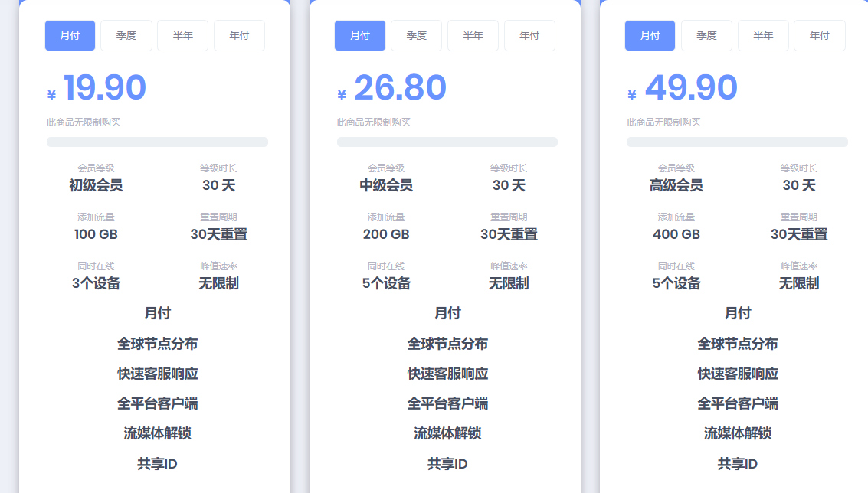Click 全平台客户端 in the 初级会员 card
This screenshot has height=493, width=868.
tap(157, 403)
